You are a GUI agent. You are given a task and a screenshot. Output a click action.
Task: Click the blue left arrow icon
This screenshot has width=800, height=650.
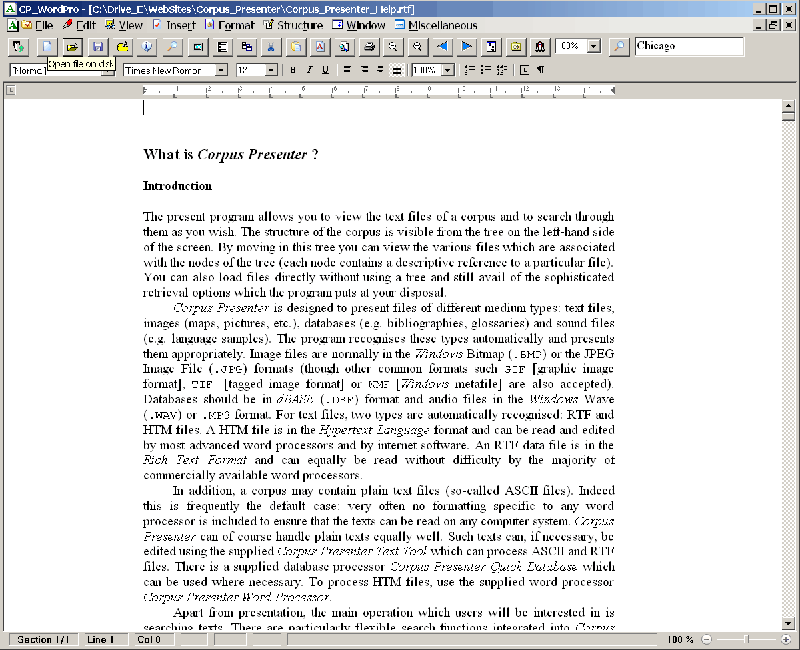pos(442,46)
